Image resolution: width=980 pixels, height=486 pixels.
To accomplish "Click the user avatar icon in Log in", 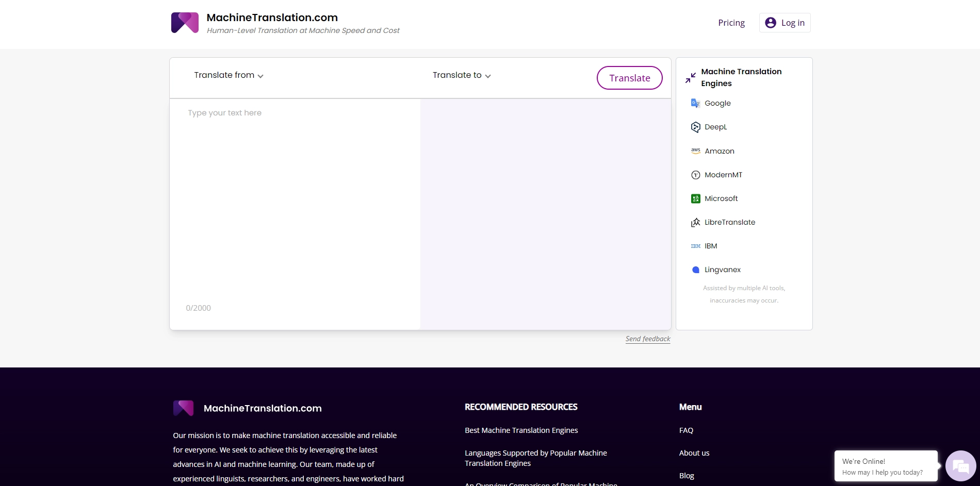I will pos(771,23).
